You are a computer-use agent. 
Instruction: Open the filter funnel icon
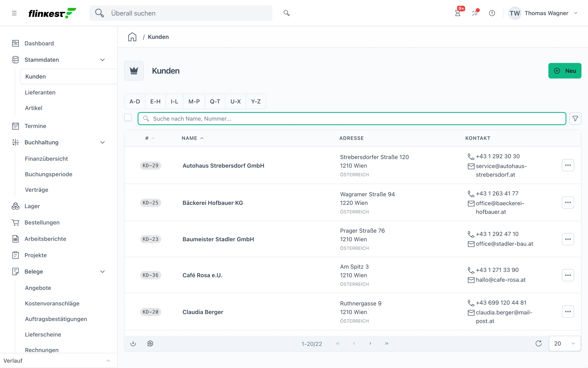pos(575,119)
